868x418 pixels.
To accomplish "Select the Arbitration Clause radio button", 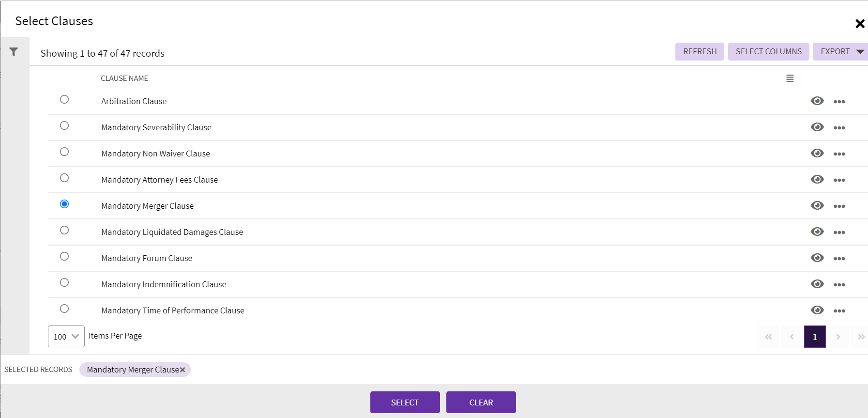I will click(x=64, y=99).
